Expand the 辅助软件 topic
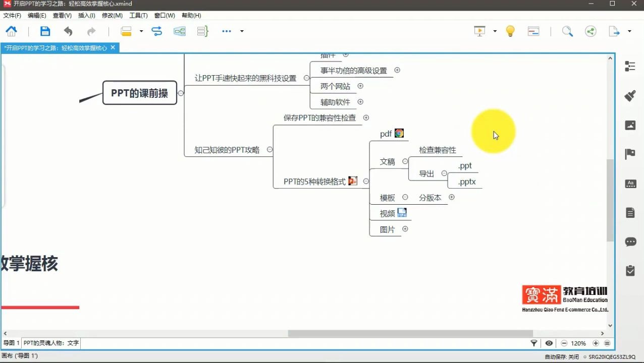644x363 pixels. tap(360, 102)
